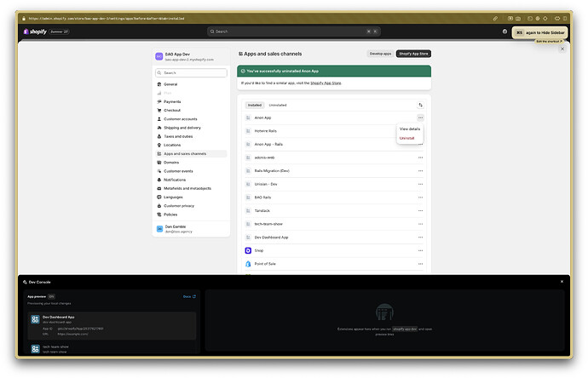Switch to the Installed tab

coord(255,106)
